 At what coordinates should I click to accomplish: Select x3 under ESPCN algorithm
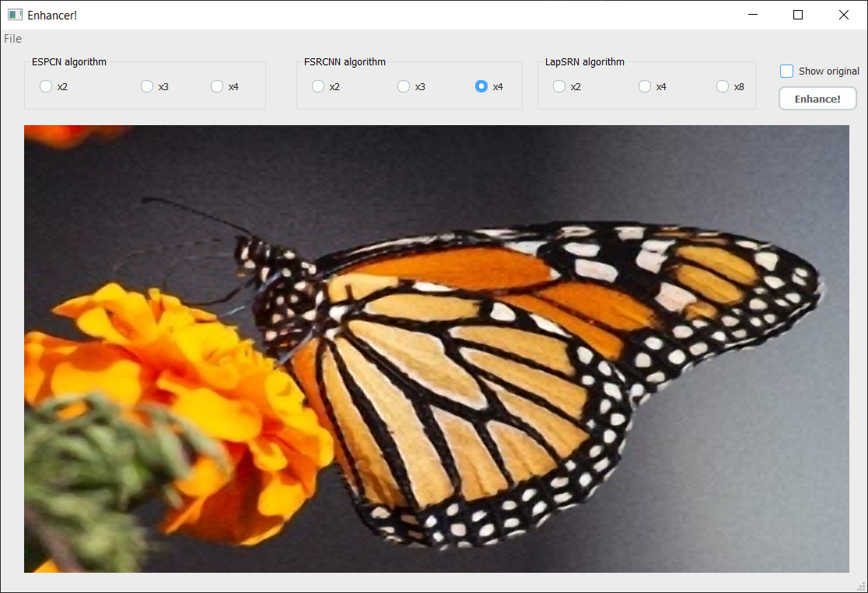click(146, 86)
